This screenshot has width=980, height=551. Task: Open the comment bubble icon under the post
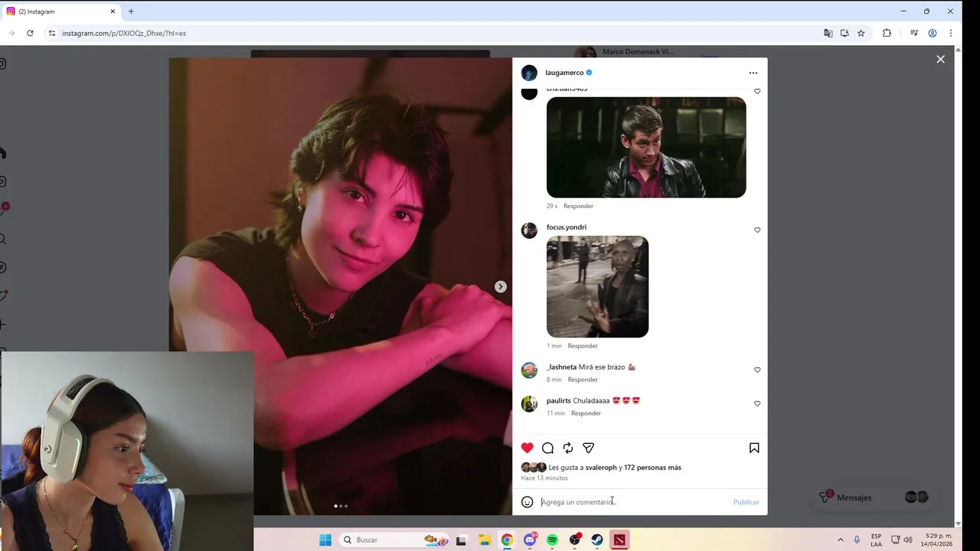(x=547, y=448)
